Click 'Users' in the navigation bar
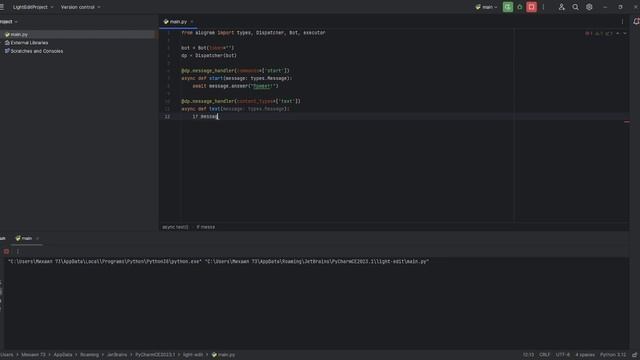Image resolution: width=640 pixels, height=360 pixels. (7, 355)
